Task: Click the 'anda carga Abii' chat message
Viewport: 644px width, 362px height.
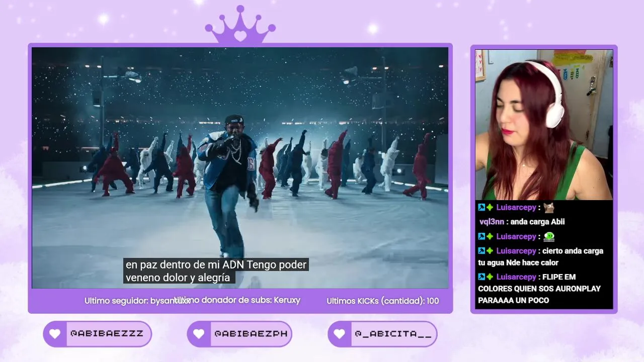Action: coord(537,222)
